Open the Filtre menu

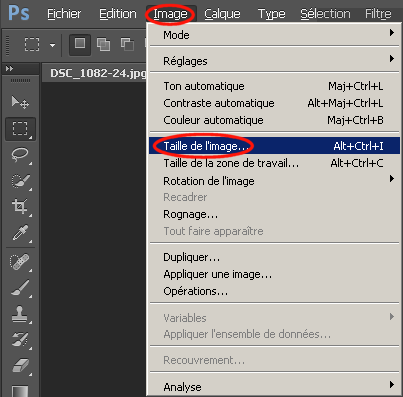click(378, 14)
